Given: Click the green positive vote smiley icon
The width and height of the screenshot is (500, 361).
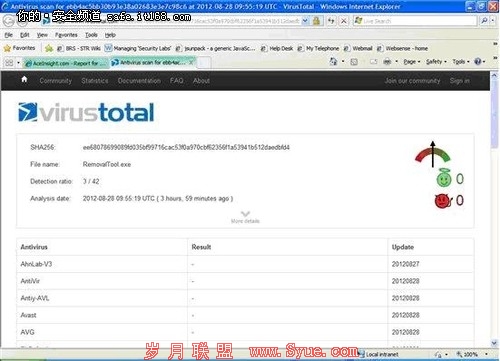Looking at the screenshot, I should tap(444, 178).
